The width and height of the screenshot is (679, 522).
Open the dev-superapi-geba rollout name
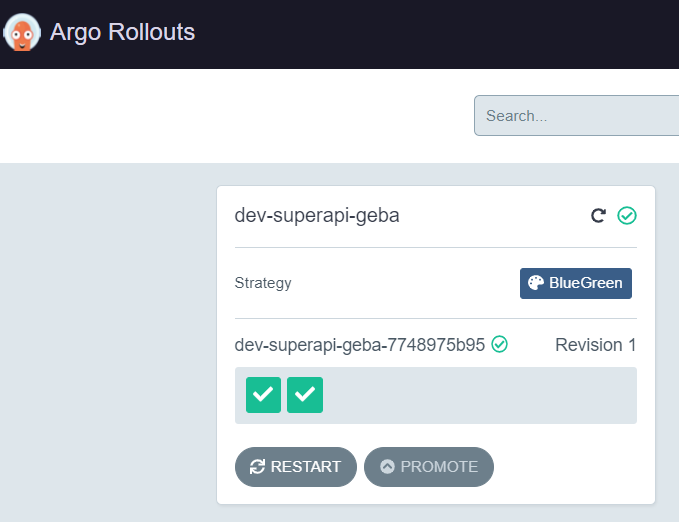[x=316, y=215]
